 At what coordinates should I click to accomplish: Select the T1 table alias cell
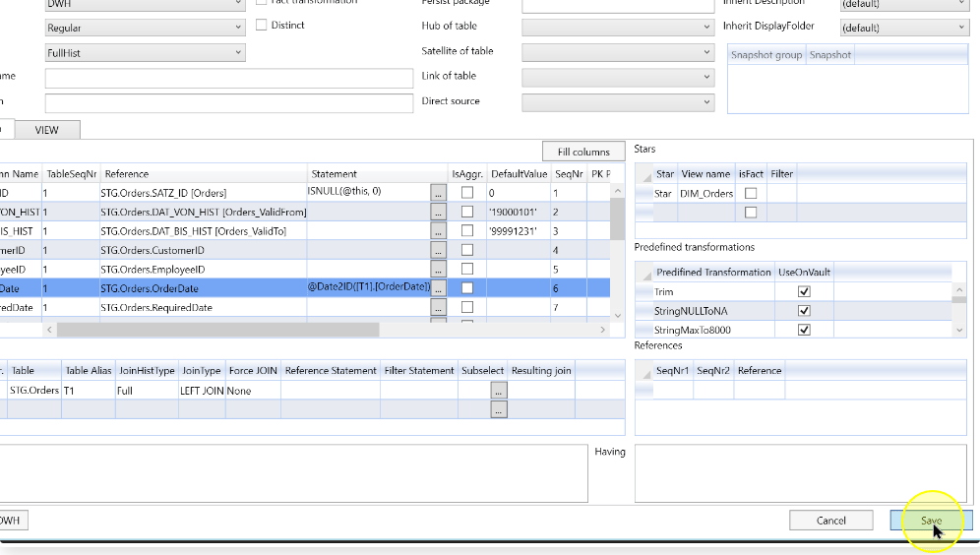click(89, 391)
